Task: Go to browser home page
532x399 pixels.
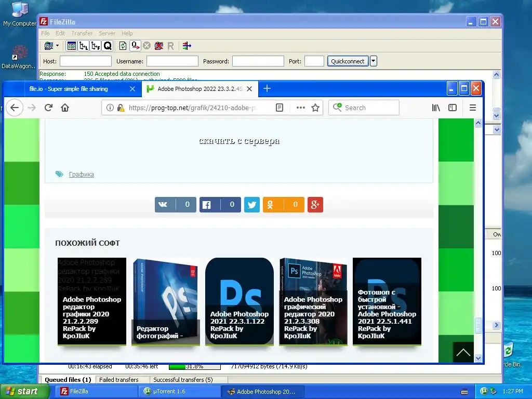Action: tap(65, 108)
